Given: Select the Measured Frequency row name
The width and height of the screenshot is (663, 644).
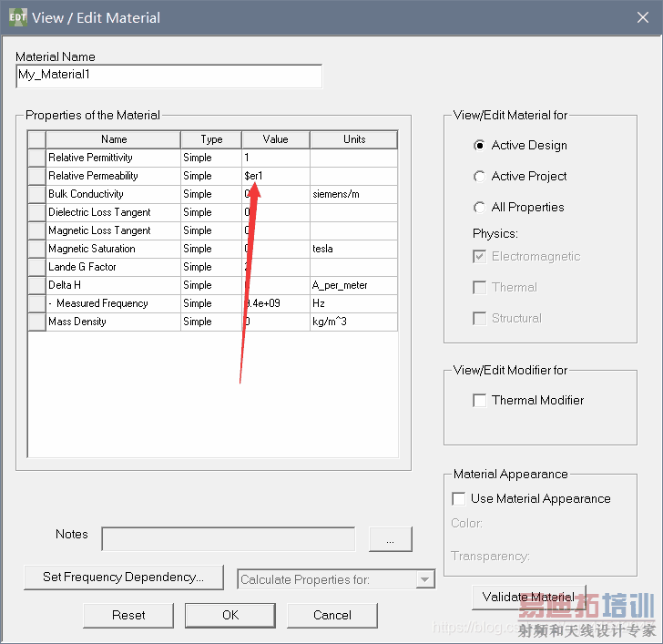Looking at the screenshot, I should pyautogui.click(x=113, y=303).
